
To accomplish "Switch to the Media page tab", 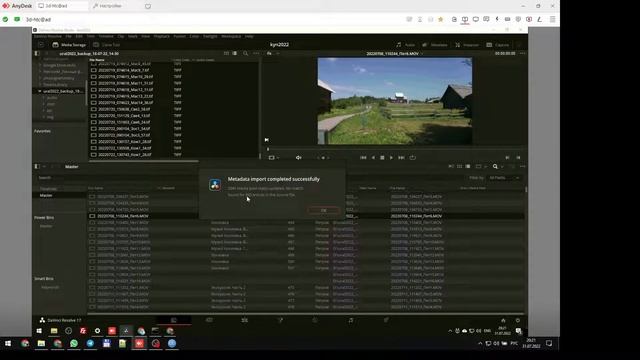I will tap(173, 320).
